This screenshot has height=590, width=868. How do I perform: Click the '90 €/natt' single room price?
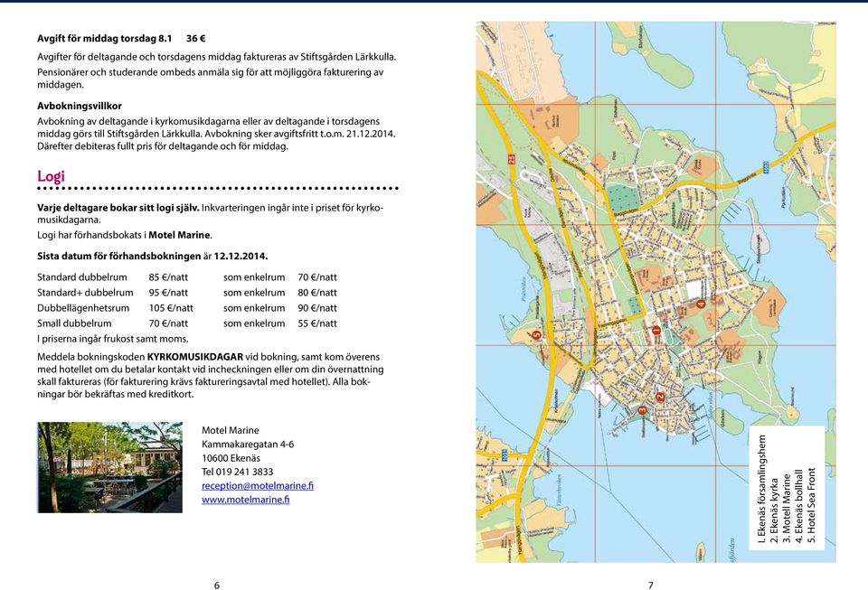317,308
